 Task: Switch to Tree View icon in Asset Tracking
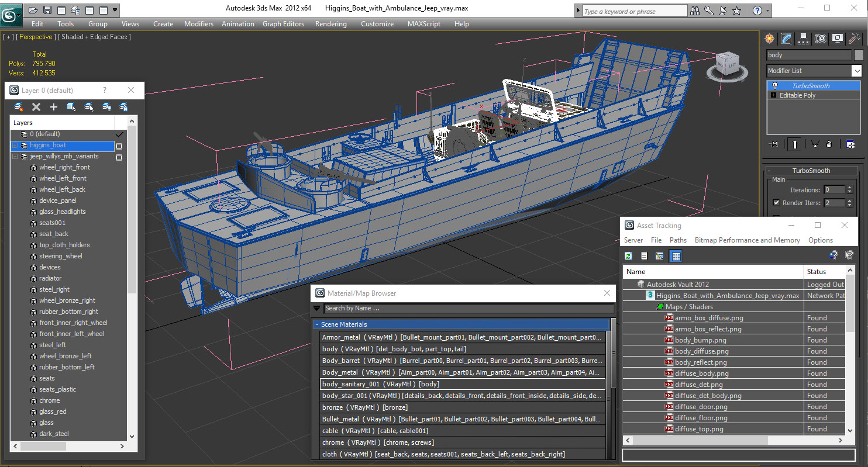tap(660, 256)
